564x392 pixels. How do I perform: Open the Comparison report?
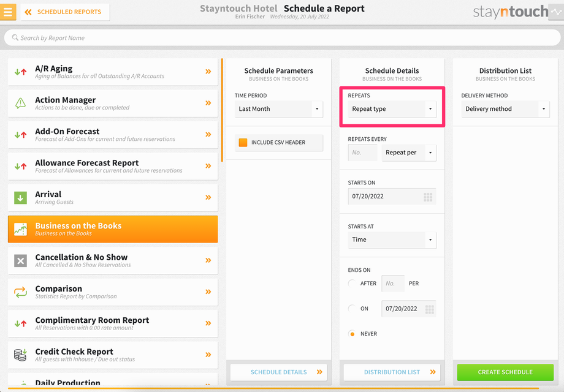click(113, 292)
